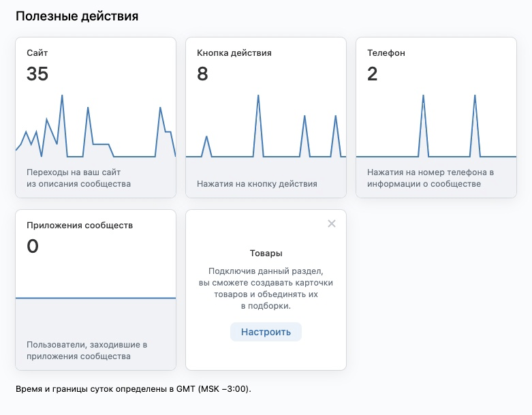Click the Сайт card title
This screenshot has height=415, width=532.
tap(37, 53)
